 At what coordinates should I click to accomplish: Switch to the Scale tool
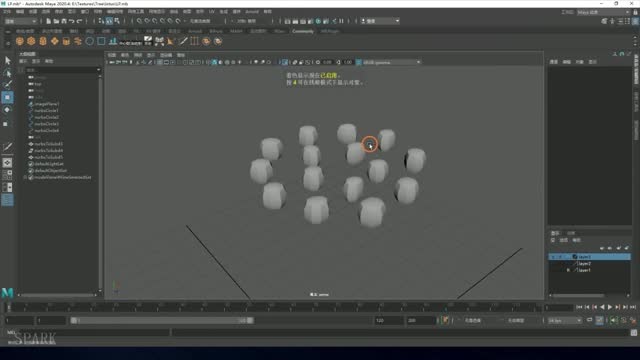[6, 124]
